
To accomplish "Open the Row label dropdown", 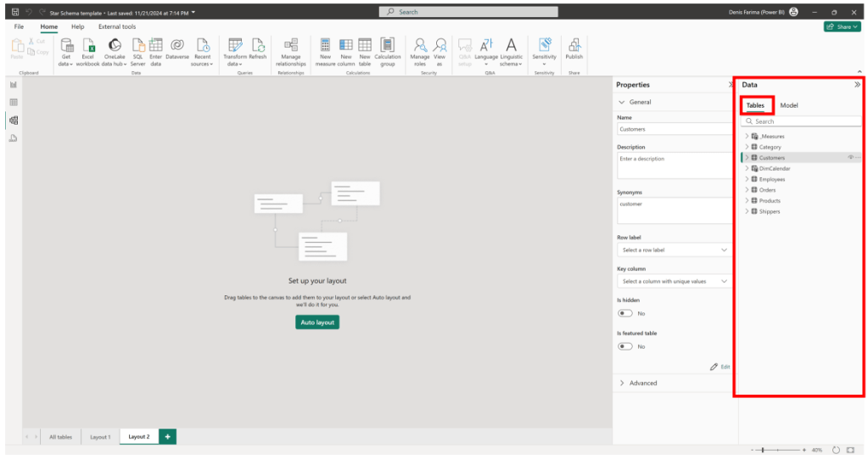I will tap(674, 250).
